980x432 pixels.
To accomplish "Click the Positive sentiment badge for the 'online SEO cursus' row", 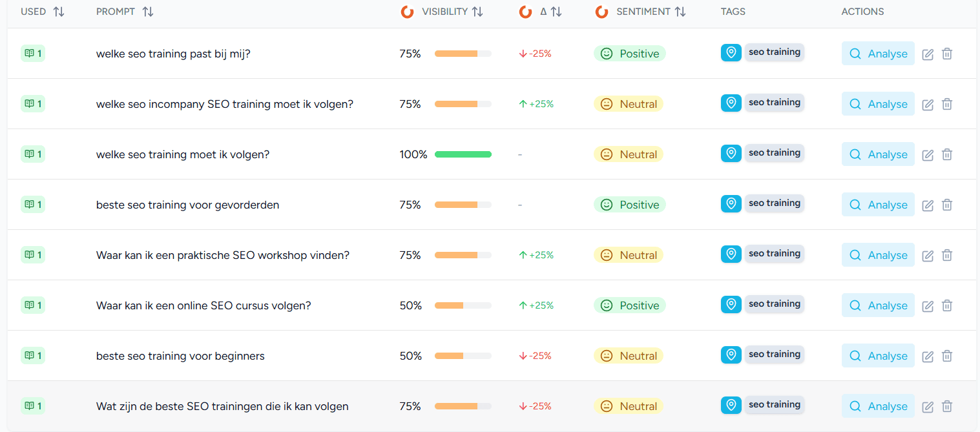I will click(x=629, y=305).
